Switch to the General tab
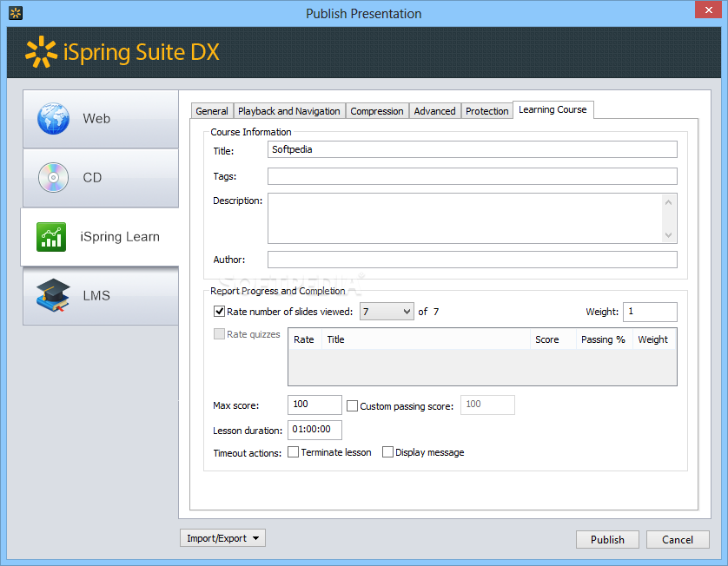Image resolution: width=728 pixels, height=566 pixels. [x=212, y=111]
